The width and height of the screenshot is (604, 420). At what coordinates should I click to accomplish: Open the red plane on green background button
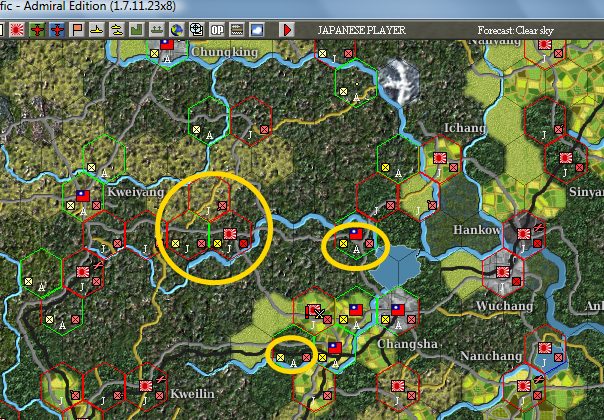pyautogui.click(x=37, y=30)
